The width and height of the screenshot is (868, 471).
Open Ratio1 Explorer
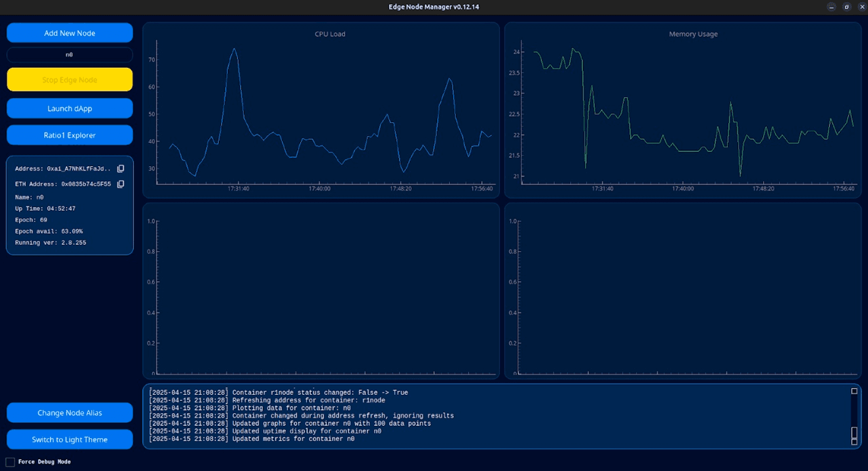click(x=70, y=135)
